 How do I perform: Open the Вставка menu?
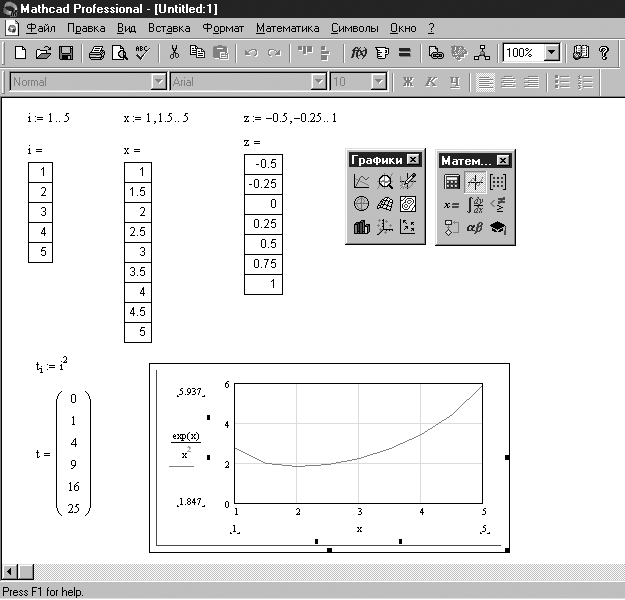[x=169, y=28]
